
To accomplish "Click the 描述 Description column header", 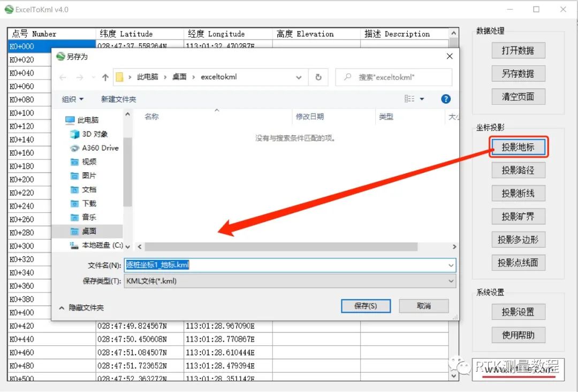I will tap(405, 34).
